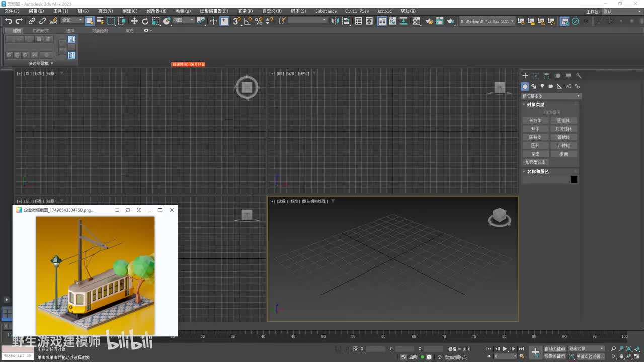Switch to Lights category in command panel

pyautogui.click(x=542, y=86)
